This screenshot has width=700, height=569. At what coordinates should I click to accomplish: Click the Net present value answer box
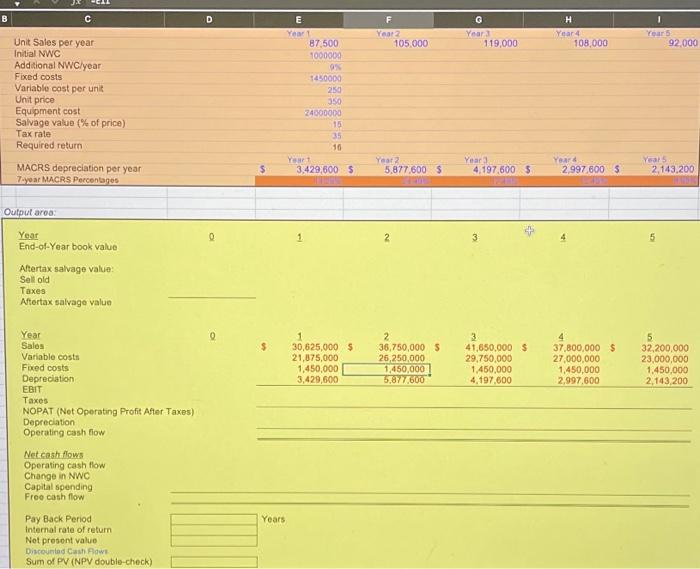213,540
